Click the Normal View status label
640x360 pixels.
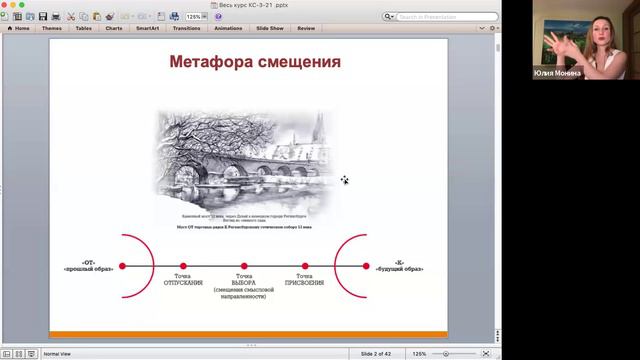pos(57,354)
